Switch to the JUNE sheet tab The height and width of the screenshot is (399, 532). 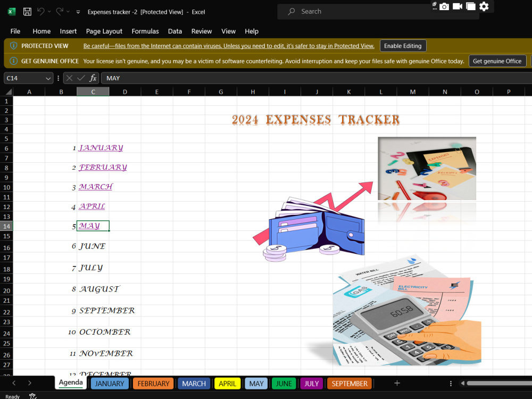tap(284, 384)
